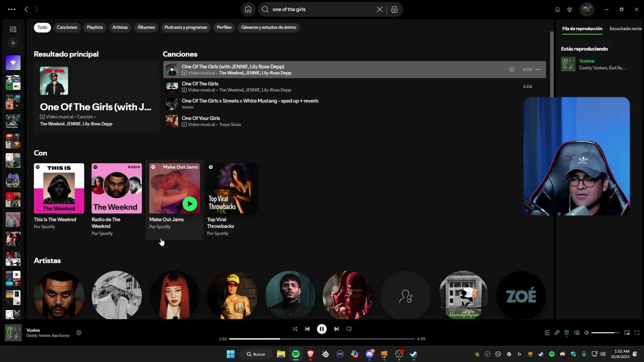Open Vuelve title in now playing bar

point(33,330)
